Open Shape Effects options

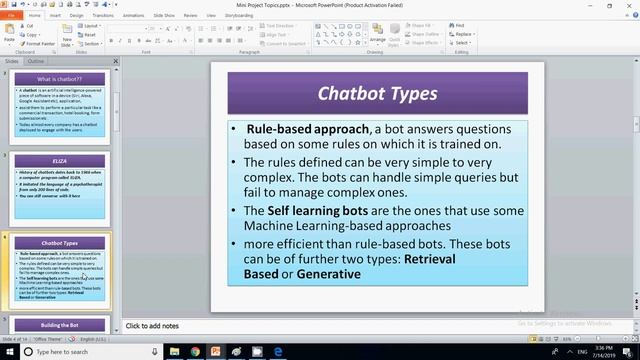[x=422, y=43]
